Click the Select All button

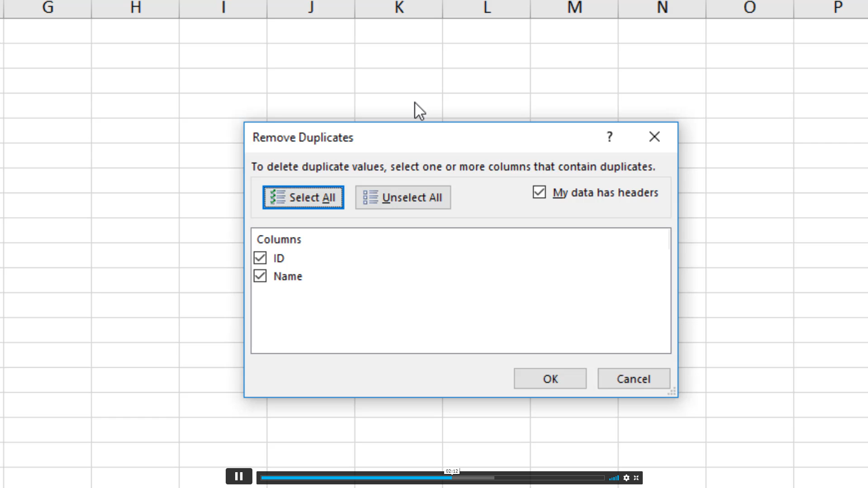click(x=303, y=197)
